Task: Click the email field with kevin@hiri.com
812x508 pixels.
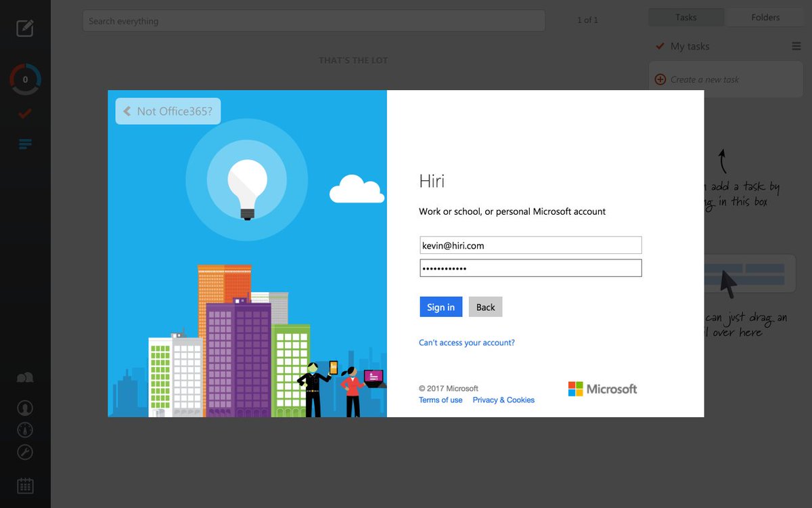Action: (531, 245)
